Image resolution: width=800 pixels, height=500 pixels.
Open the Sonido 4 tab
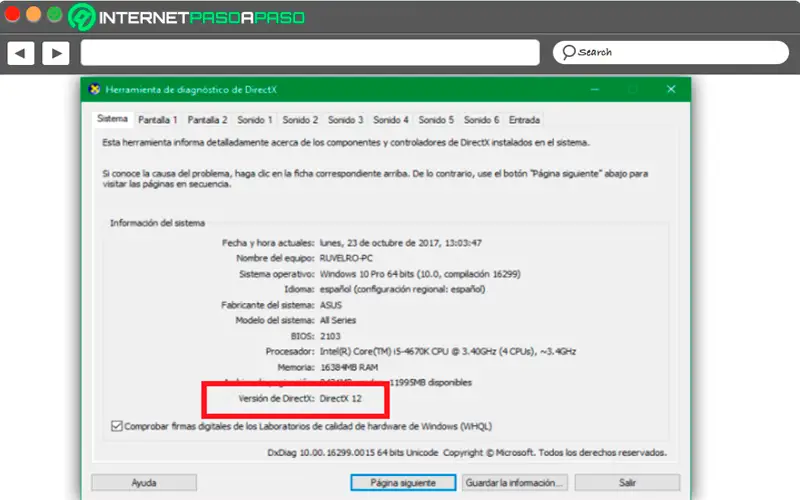pyautogui.click(x=391, y=120)
